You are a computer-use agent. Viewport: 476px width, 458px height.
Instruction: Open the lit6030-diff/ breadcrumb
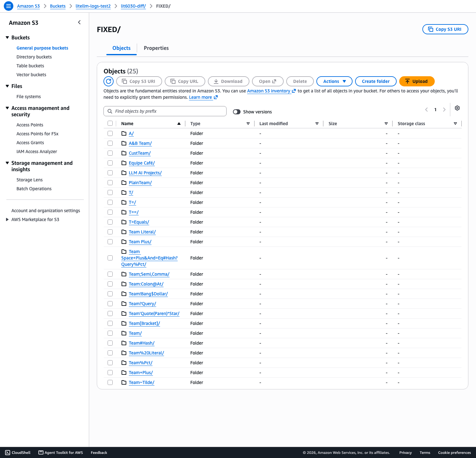point(133,6)
